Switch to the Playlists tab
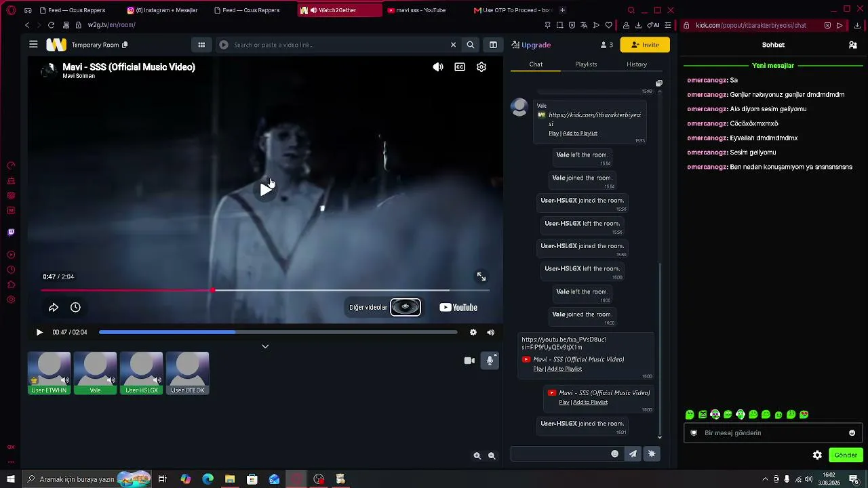Viewport: 868px width, 488px height. (x=586, y=64)
